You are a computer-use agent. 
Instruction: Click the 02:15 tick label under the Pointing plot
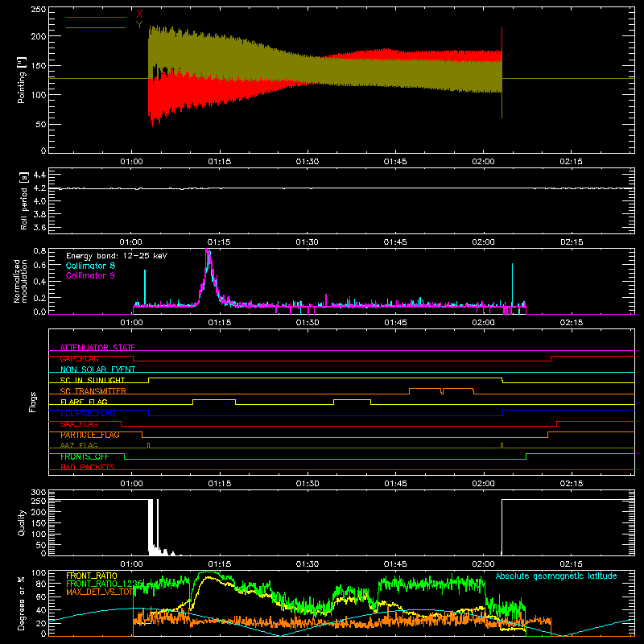click(571, 162)
